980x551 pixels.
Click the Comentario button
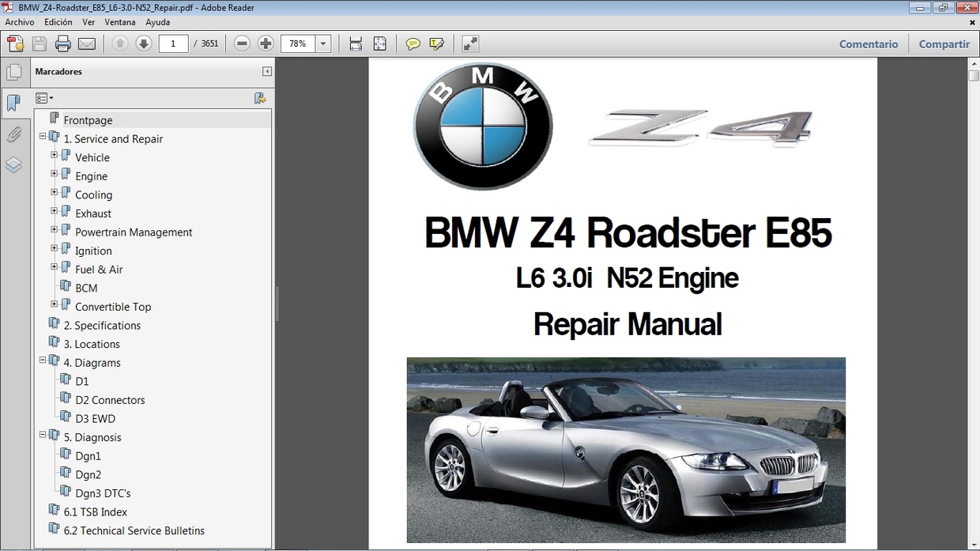869,43
